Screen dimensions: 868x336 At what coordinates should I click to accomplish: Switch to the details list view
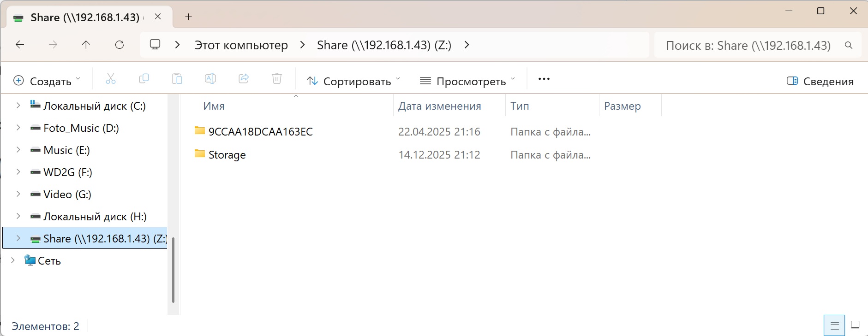pos(834,326)
